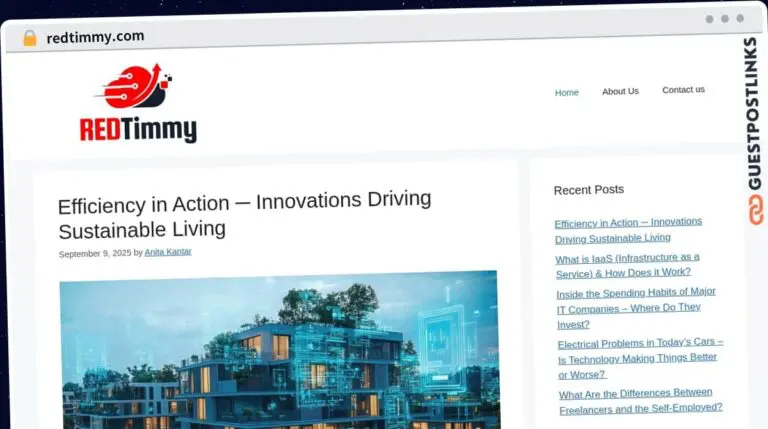Open the What is IaaS post link
The width and height of the screenshot is (768, 429).
tap(627, 265)
